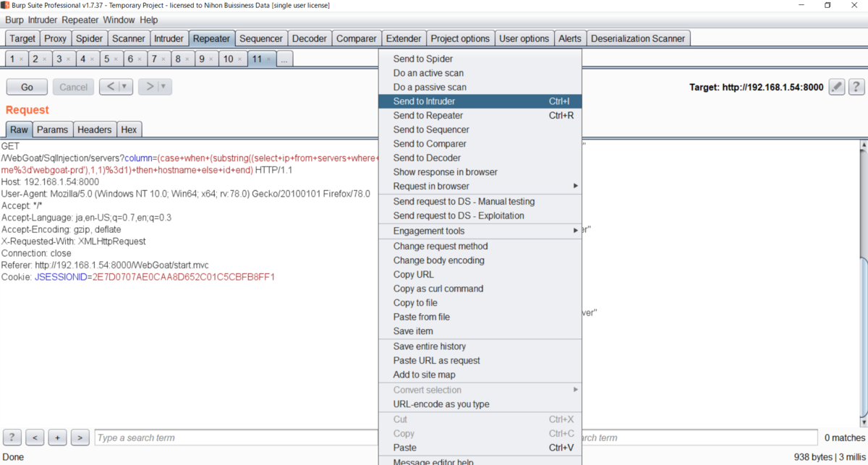Viewport: 868px width, 465px height.
Task: Select Change request method
Action: [x=480, y=246]
